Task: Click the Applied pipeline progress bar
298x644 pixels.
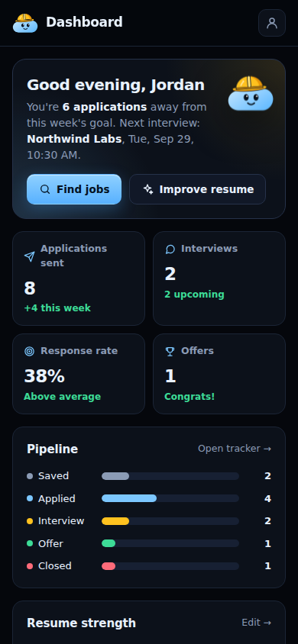Action: (170, 498)
